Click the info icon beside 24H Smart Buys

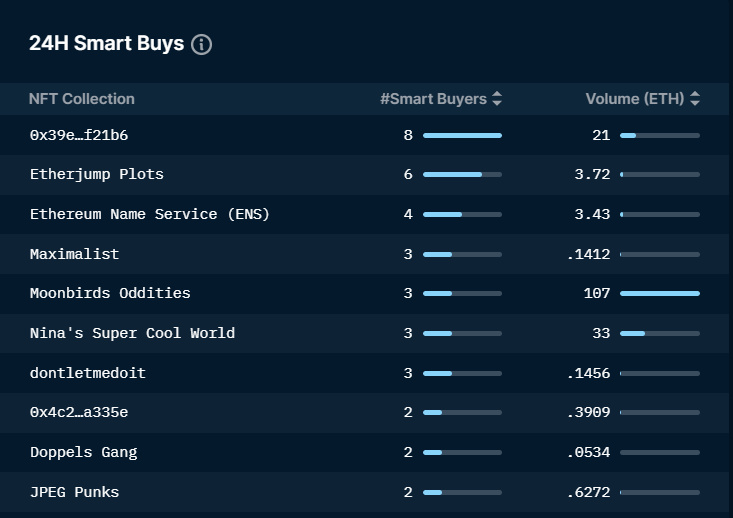coord(201,45)
